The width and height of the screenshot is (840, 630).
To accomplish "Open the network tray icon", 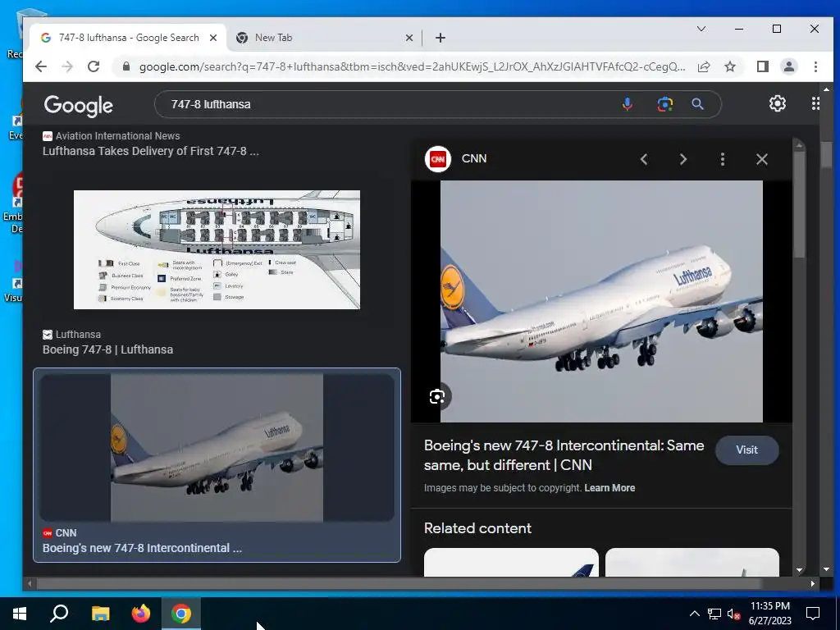I will [x=714, y=614].
